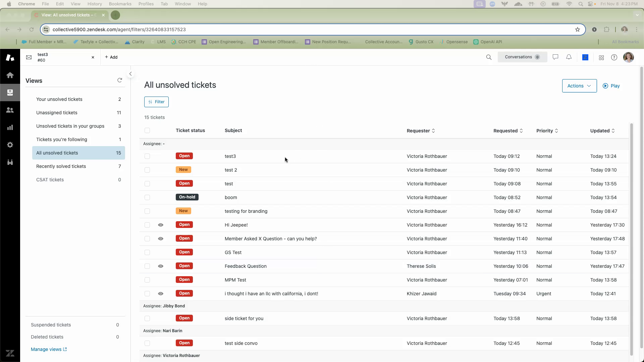Open the Bookmarks menu in menu bar
The height and width of the screenshot is (362, 644).
[120, 4]
